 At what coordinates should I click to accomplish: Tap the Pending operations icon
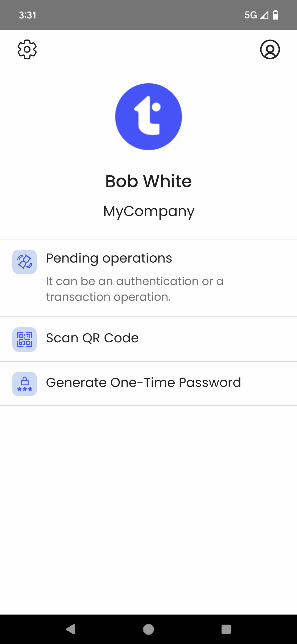[x=25, y=262]
